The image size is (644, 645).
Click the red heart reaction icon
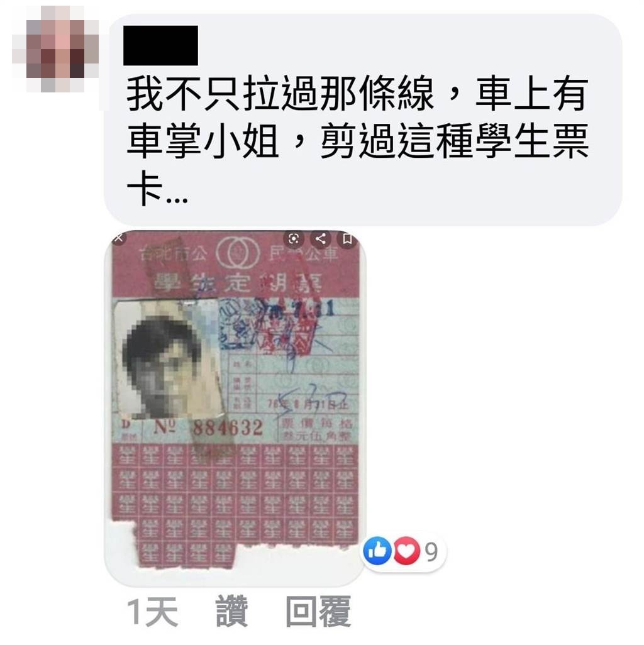(406, 551)
